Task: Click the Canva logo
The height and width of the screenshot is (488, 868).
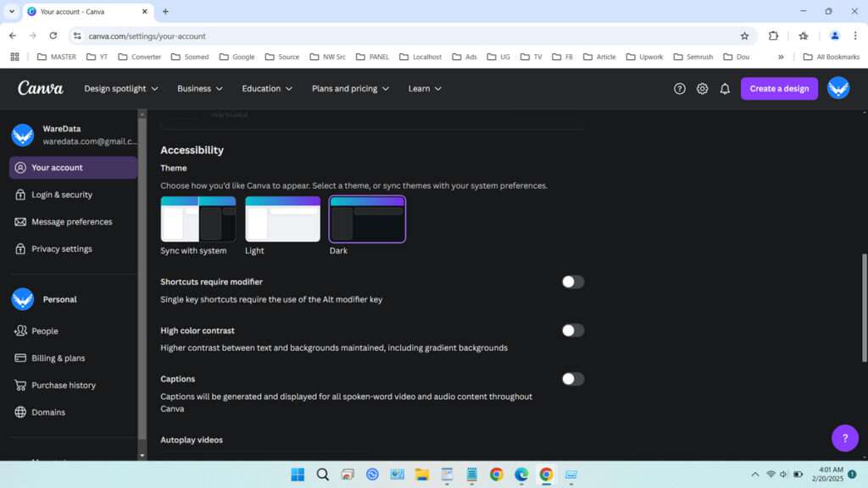Action: click(41, 88)
